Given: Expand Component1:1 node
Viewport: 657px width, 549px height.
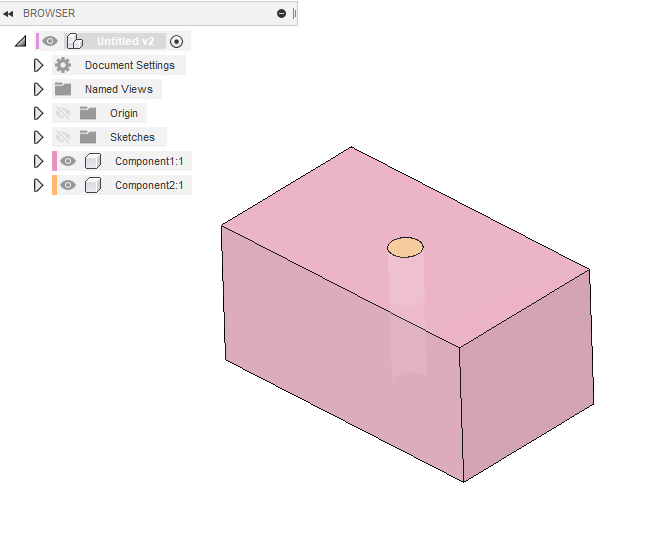Looking at the screenshot, I should (x=38, y=161).
